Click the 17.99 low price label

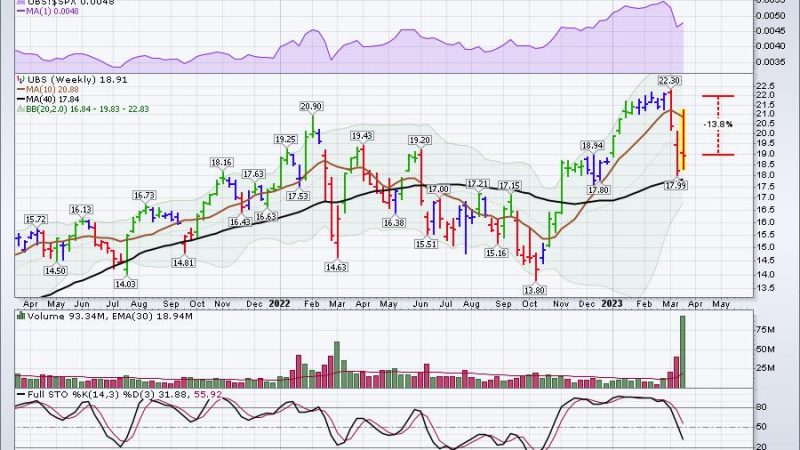click(x=676, y=186)
